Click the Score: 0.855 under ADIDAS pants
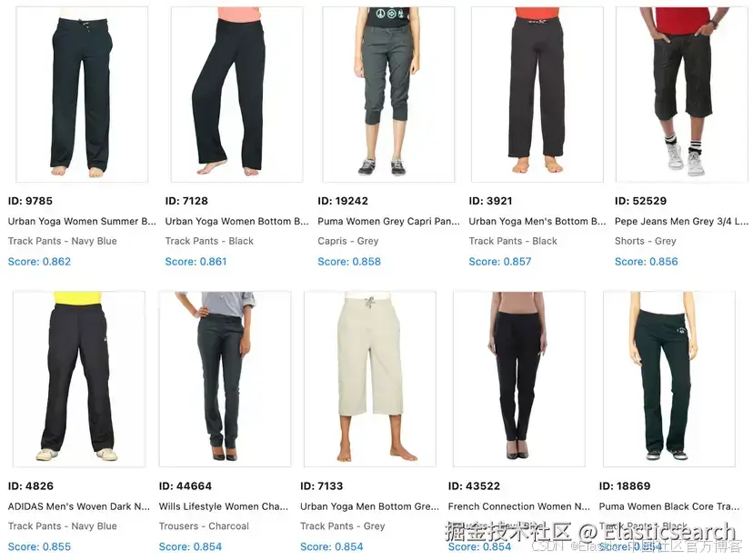 [39, 546]
